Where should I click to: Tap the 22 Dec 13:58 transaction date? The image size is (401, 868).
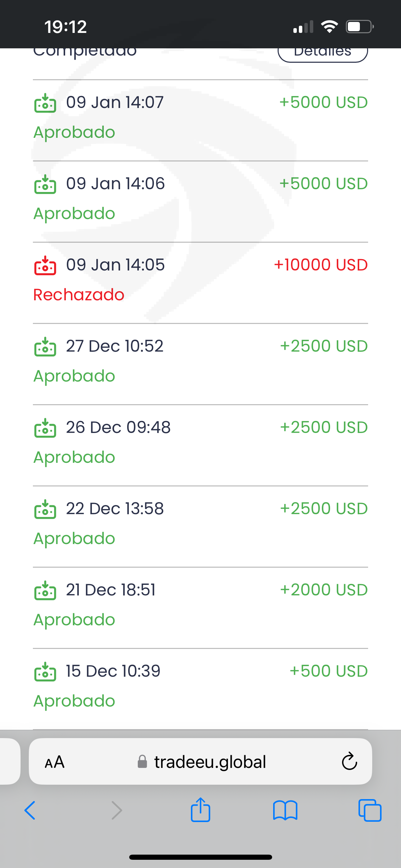(115, 509)
